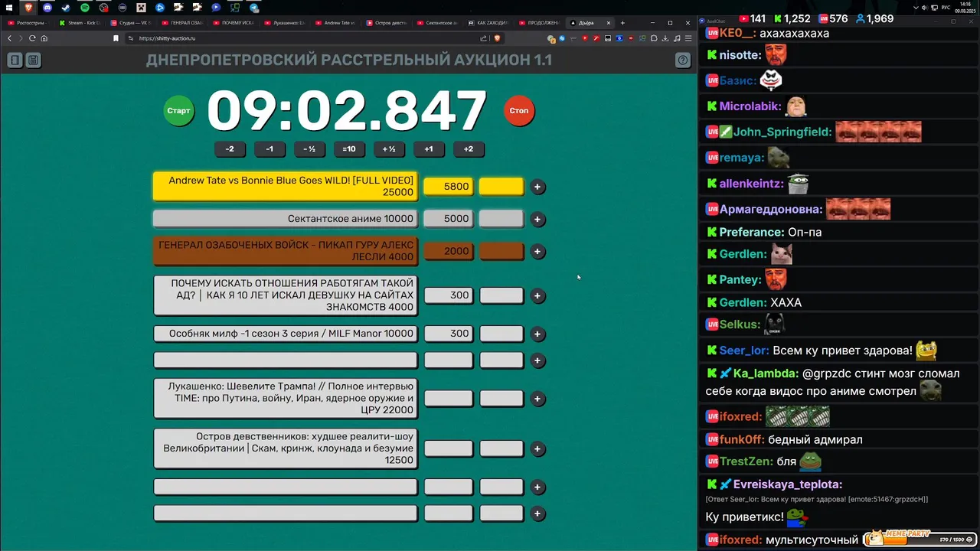Click plus button on empty row below Особняк милф
The height and width of the screenshot is (551, 980).
tap(537, 360)
